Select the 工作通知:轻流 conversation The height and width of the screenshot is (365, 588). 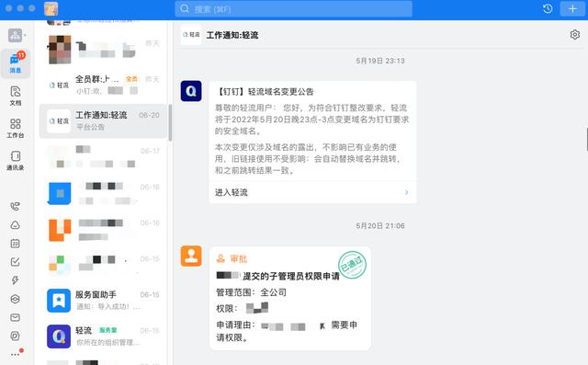pyautogui.click(x=103, y=120)
